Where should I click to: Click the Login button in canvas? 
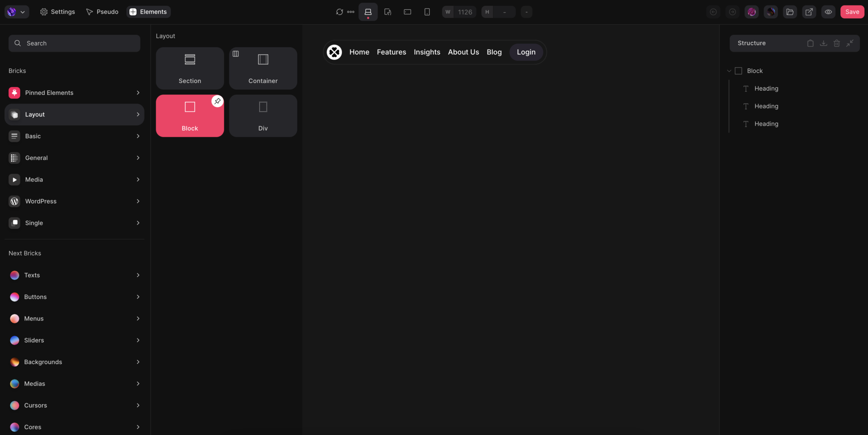[x=526, y=52]
